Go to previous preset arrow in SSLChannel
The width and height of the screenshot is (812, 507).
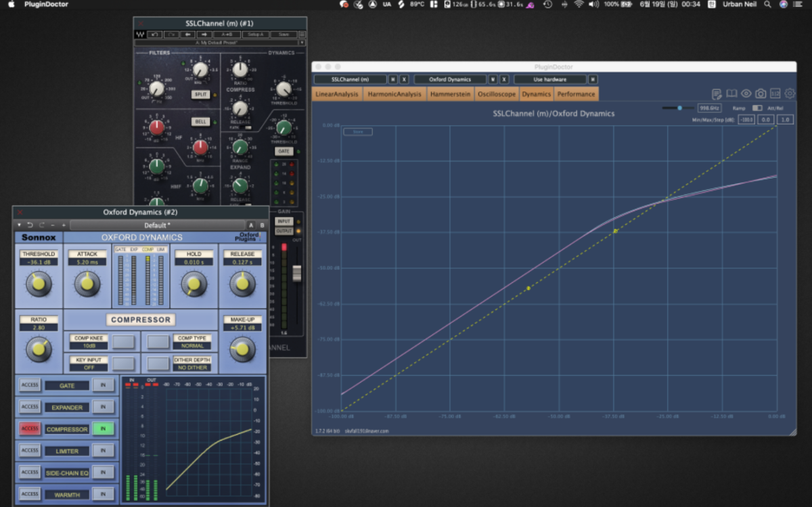click(187, 35)
